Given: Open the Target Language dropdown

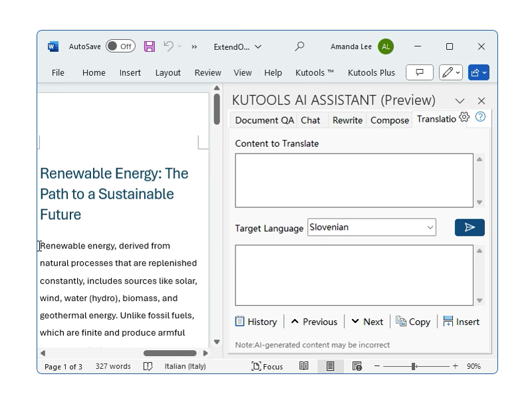Looking at the screenshot, I should 372,227.
